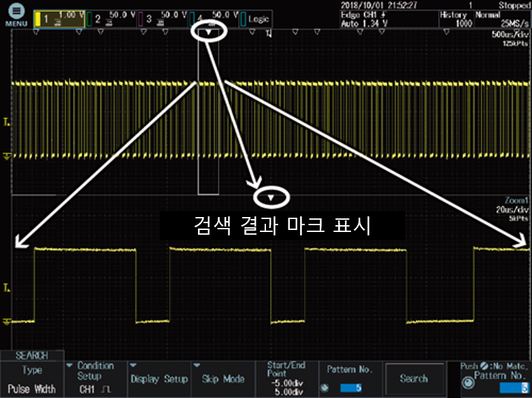
Task: Open the SEARCH menu title
Action: click(32, 355)
